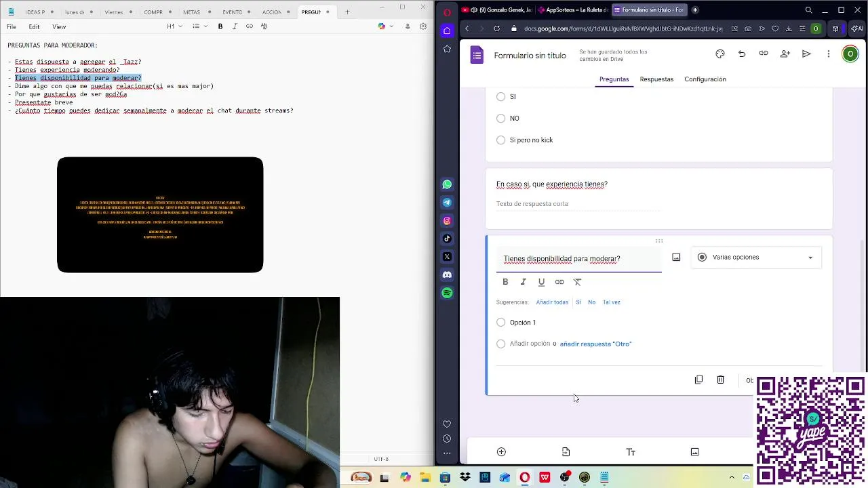Open the theme palette customizer in Forms

[x=720, y=54]
